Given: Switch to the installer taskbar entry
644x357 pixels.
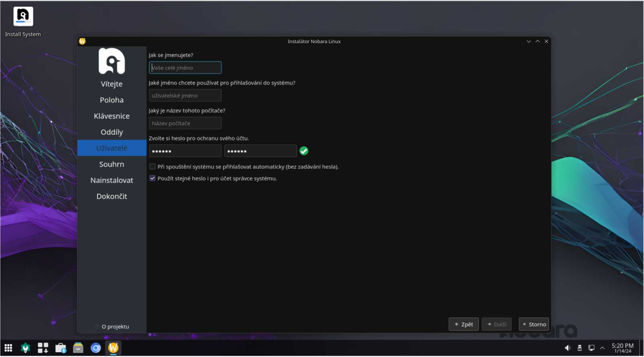Looking at the screenshot, I should pos(114,348).
